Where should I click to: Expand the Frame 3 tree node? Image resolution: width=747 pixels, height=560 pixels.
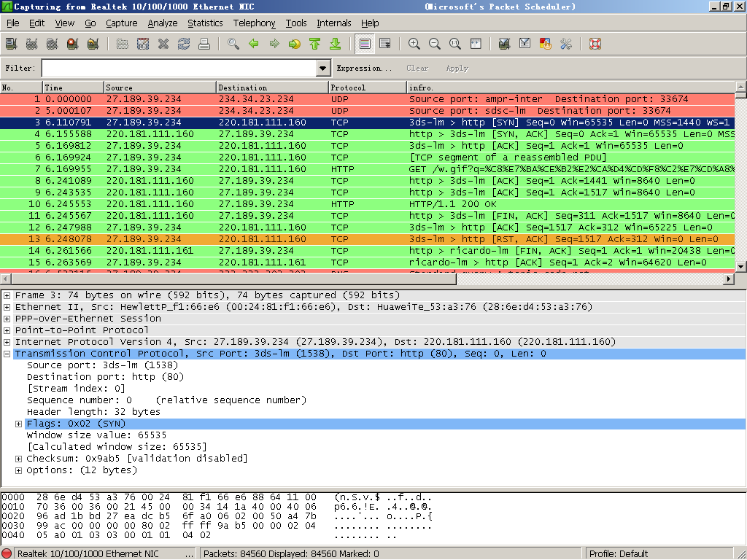(x=7, y=295)
